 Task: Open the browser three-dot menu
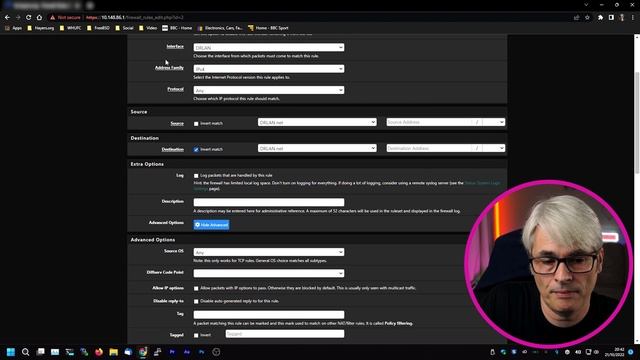coord(633,18)
